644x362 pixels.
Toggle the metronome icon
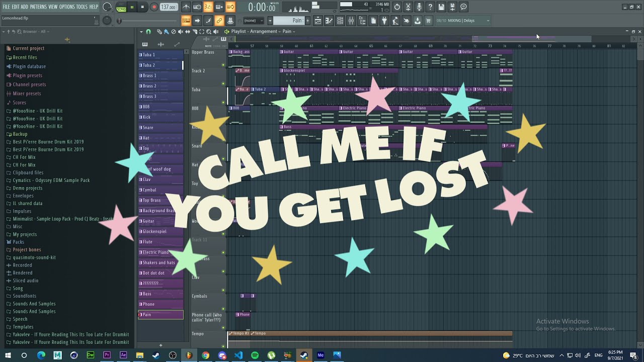point(186,7)
